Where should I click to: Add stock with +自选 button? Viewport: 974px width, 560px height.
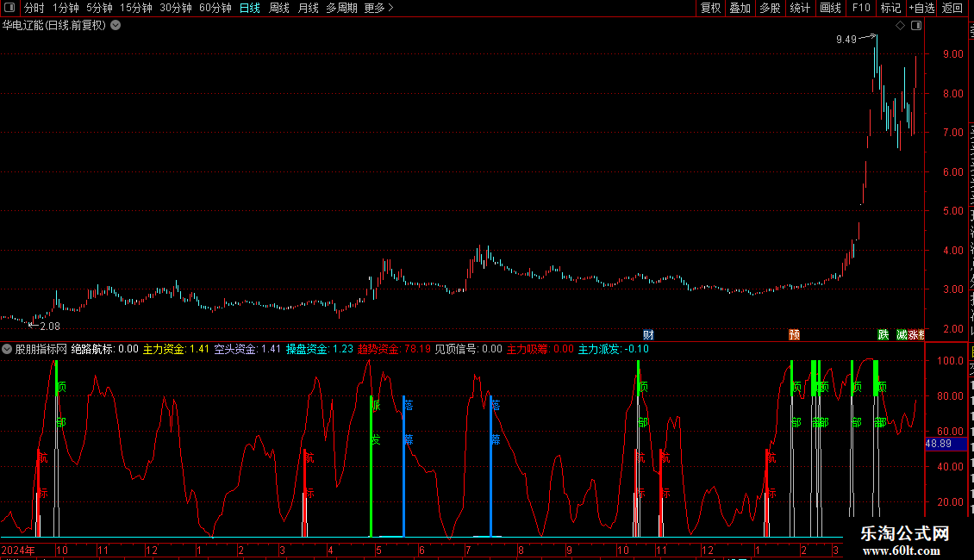coord(921,8)
